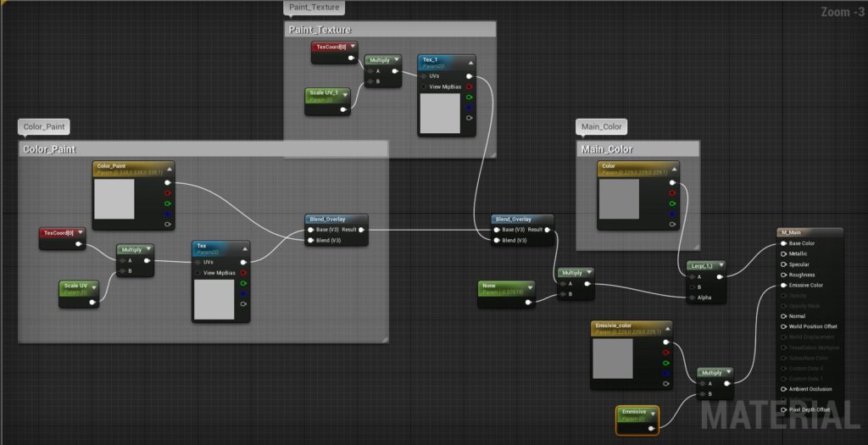The height and width of the screenshot is (445, 868).
Task: Click the output pin of the Lerp node
Action: coord(720,276)
